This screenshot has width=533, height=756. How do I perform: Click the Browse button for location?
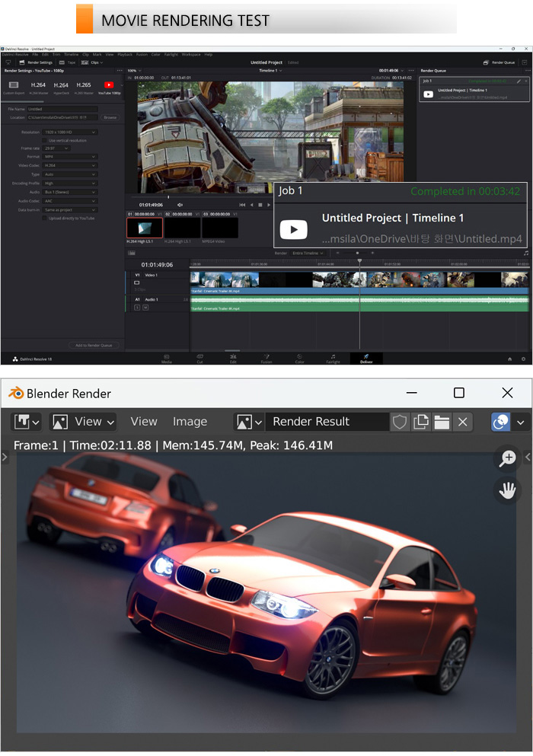click(x=110, y=118)
